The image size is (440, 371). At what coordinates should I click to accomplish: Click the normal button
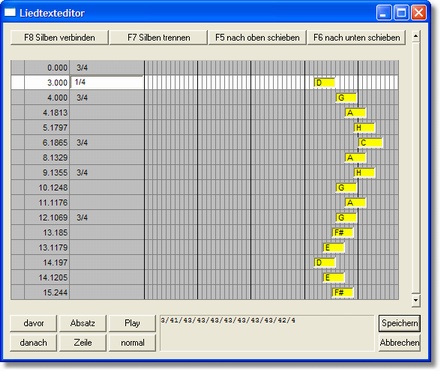tap(132, 343)
